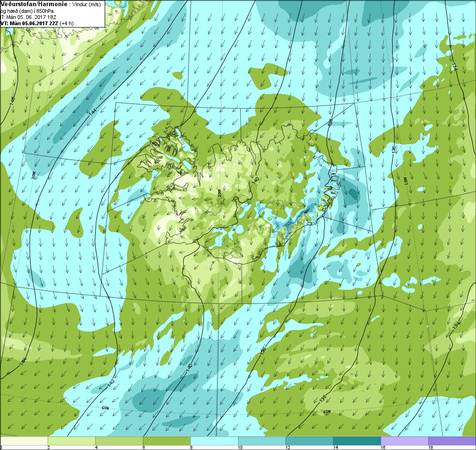Click the legend tick label "2"

pos(49,447)
